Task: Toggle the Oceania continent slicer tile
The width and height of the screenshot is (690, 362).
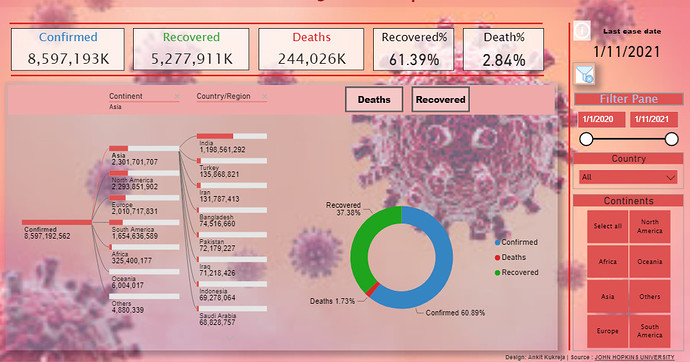Action: [x=650, y=261]
